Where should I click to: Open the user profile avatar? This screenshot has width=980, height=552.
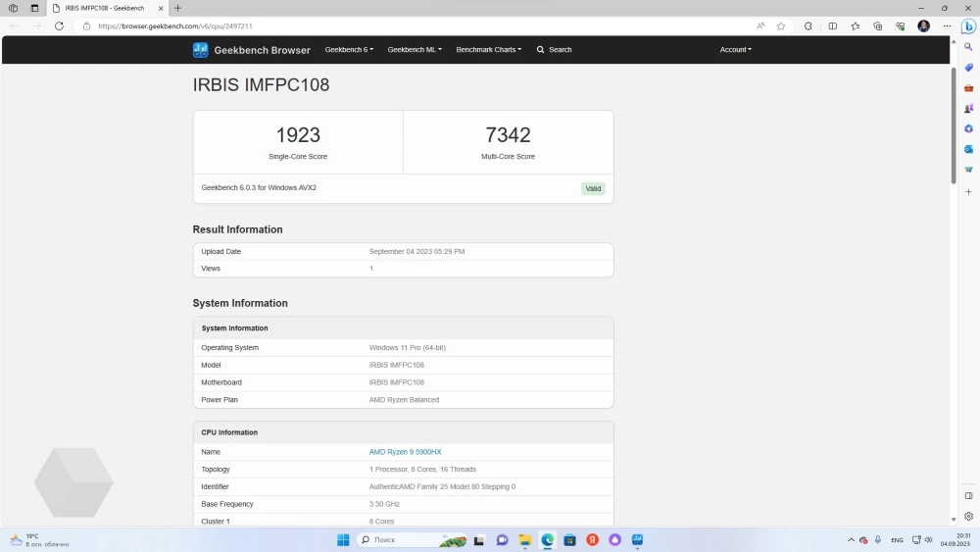pos(923,26)
